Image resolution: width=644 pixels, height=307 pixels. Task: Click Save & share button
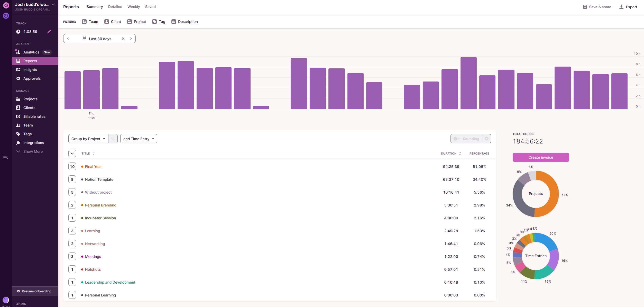point(597,7)
